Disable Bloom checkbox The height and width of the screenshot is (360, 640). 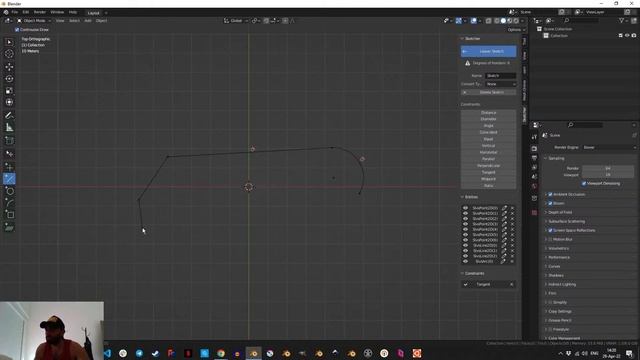550,203
